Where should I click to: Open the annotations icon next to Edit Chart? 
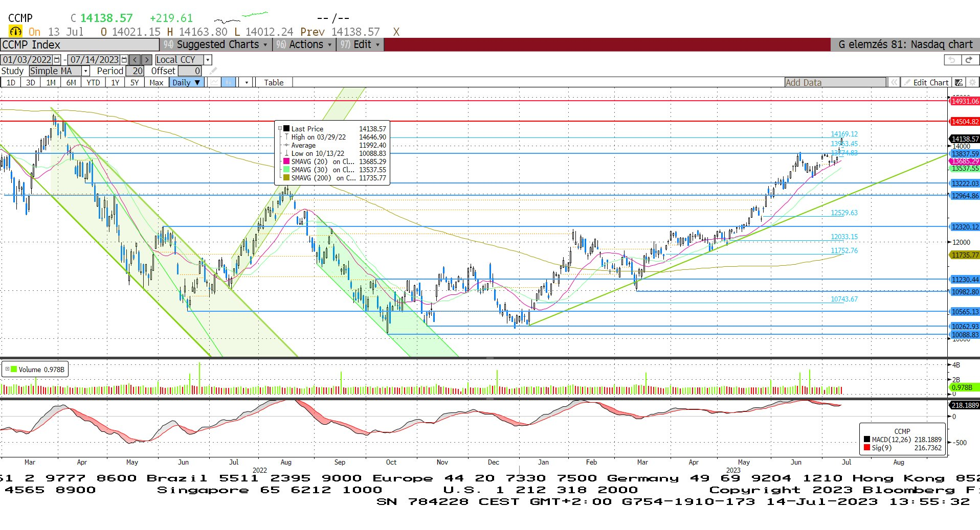click(x=959, y=82)
